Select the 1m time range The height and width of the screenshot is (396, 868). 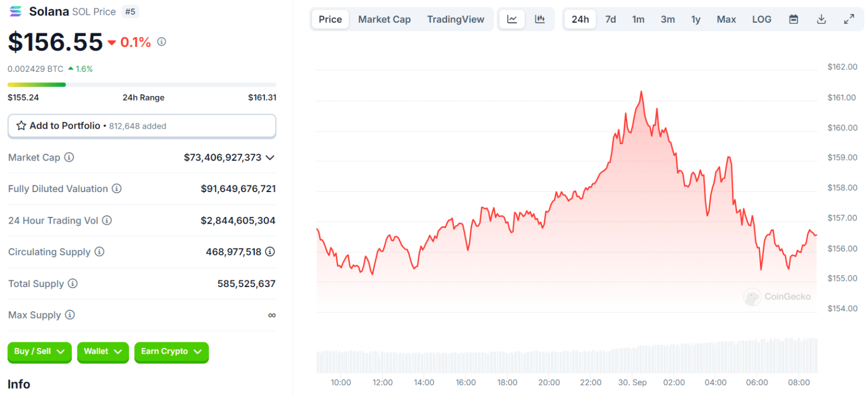[639, 19]
